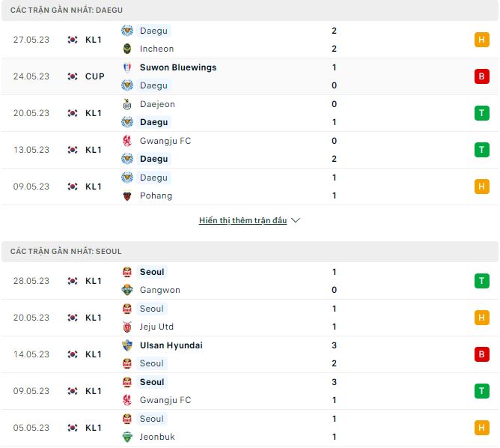Click the red B badge for Suwon Bluewings match
Viewport: 500px width, 448px height.
point(481,76)
